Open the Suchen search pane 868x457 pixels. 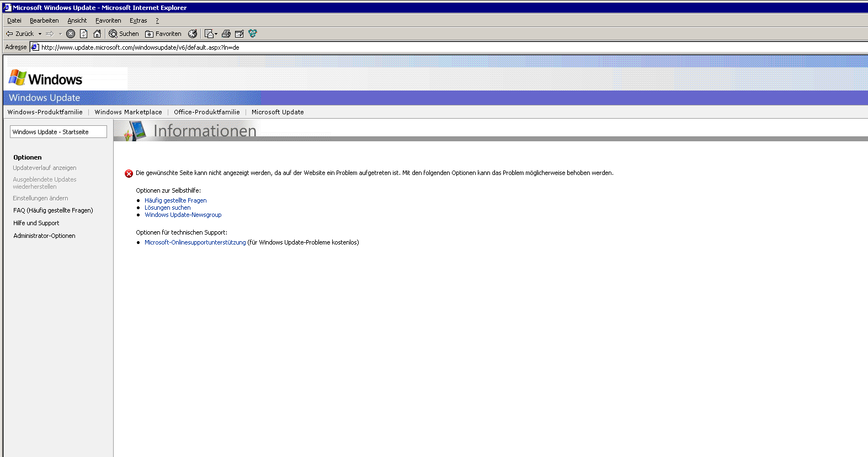124,34
